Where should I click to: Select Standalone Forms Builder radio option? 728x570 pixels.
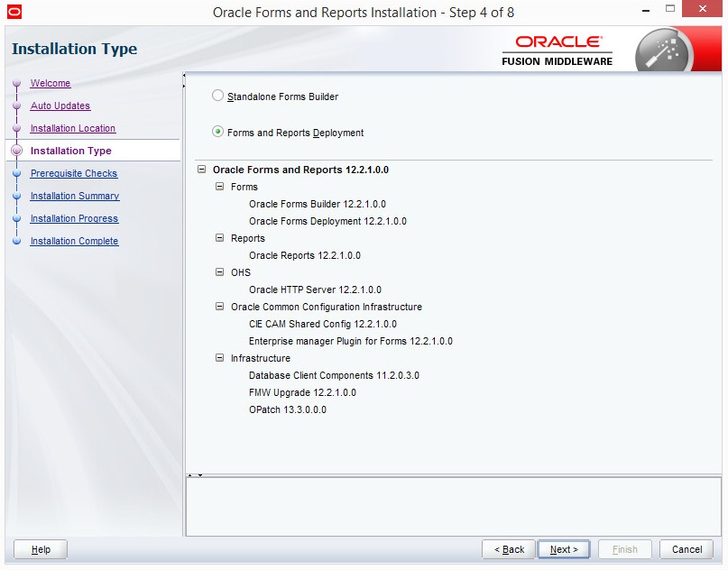point(217,96)
